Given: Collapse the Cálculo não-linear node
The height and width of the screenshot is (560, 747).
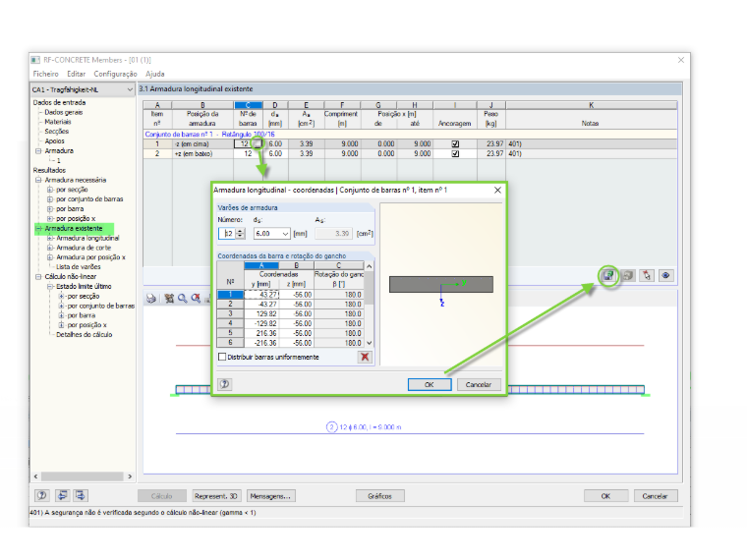Looking at the screenshot, I should (x=38, y=277).
